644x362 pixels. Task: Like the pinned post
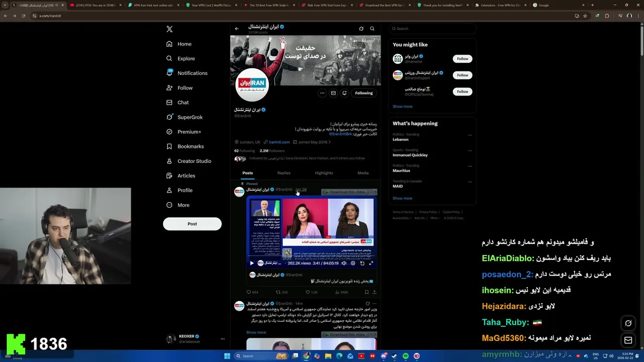(x=311, y=292)
